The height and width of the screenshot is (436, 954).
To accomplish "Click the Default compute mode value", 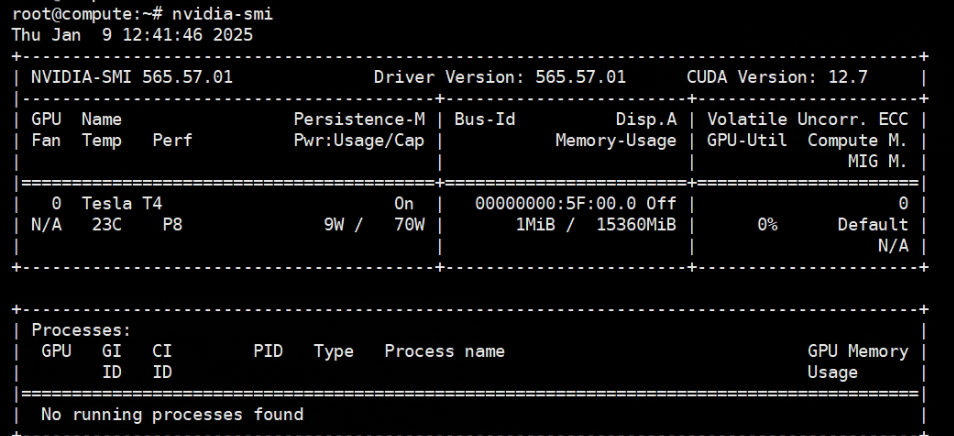I will 872,225.
